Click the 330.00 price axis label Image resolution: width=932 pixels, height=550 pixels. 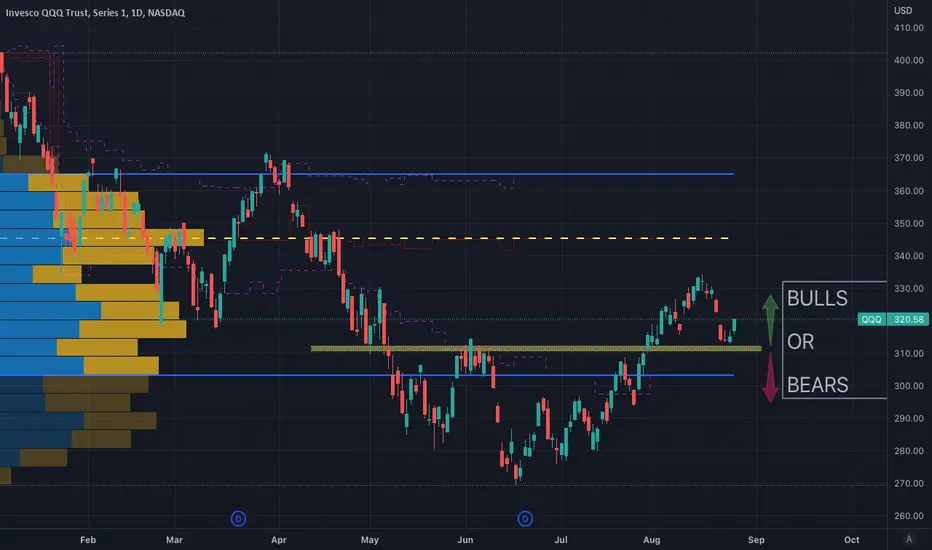point(909,288)
